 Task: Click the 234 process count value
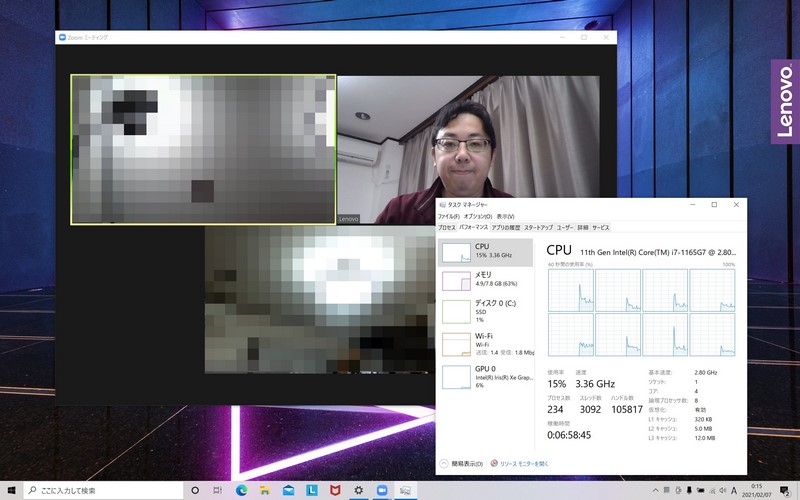click(x=555, y=409)
